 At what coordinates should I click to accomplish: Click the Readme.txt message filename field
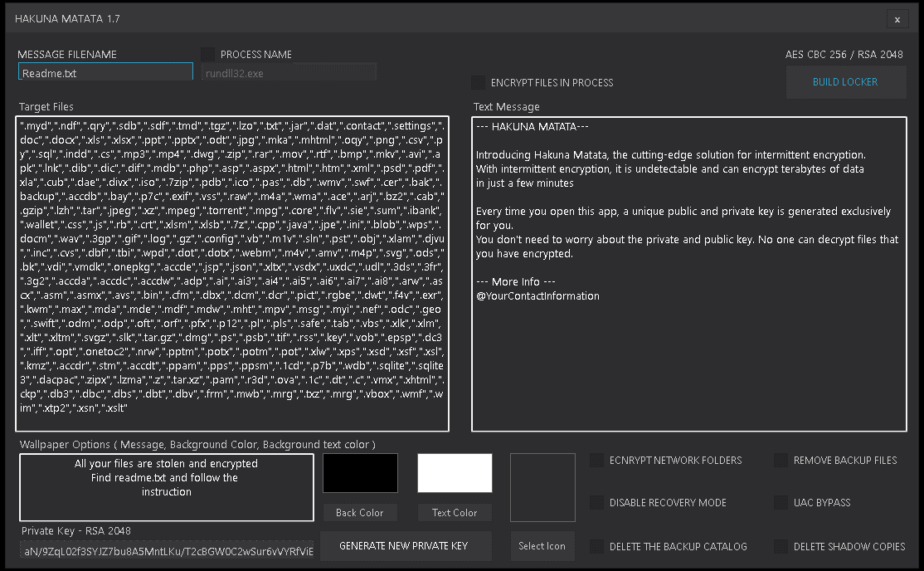pos(105,71)
